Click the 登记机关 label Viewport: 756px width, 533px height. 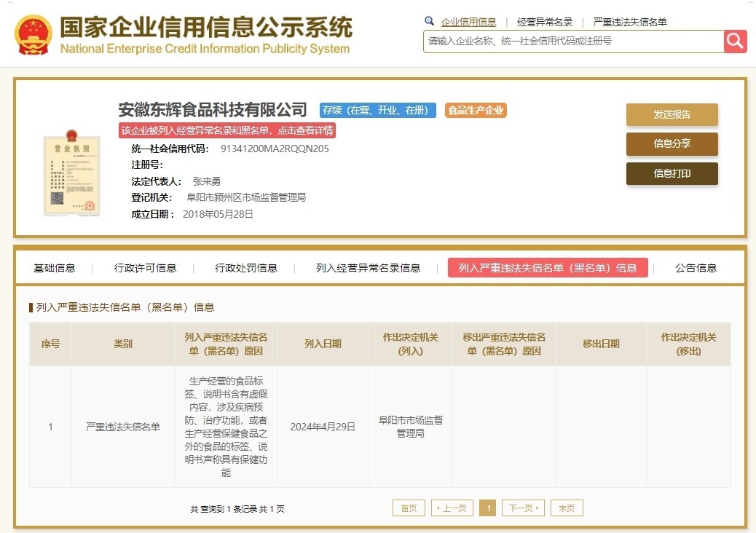pyautogui.click(x=151, y=197)
